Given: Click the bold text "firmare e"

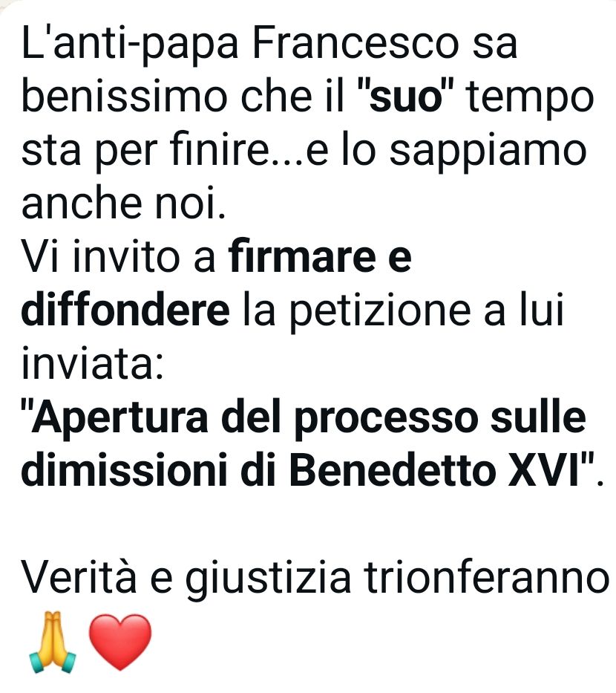Looking at the screenshot, I should (x=320, y=256).
